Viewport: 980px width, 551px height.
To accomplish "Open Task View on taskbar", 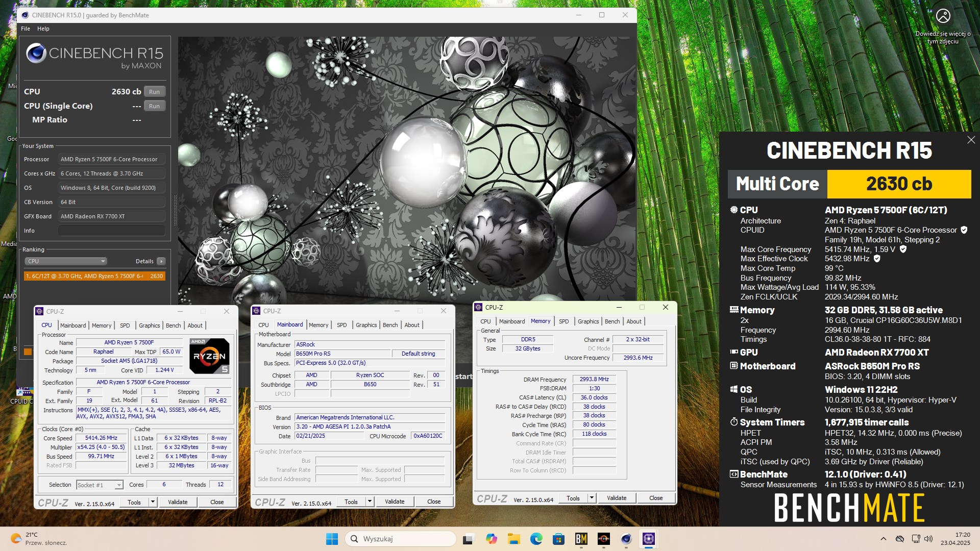I will [468, 539].
